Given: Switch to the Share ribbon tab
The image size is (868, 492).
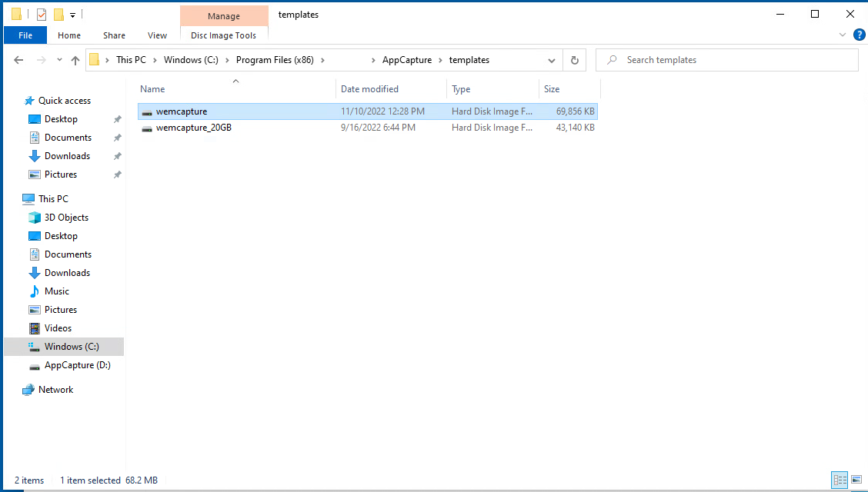Looking at the screenshot, I should point(114,35).
